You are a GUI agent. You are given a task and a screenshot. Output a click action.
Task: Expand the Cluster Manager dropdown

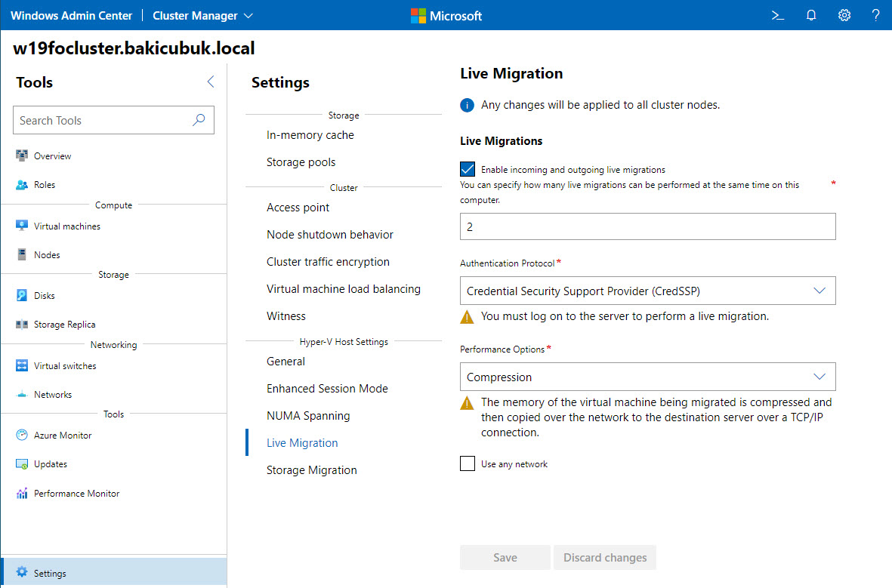202,15
